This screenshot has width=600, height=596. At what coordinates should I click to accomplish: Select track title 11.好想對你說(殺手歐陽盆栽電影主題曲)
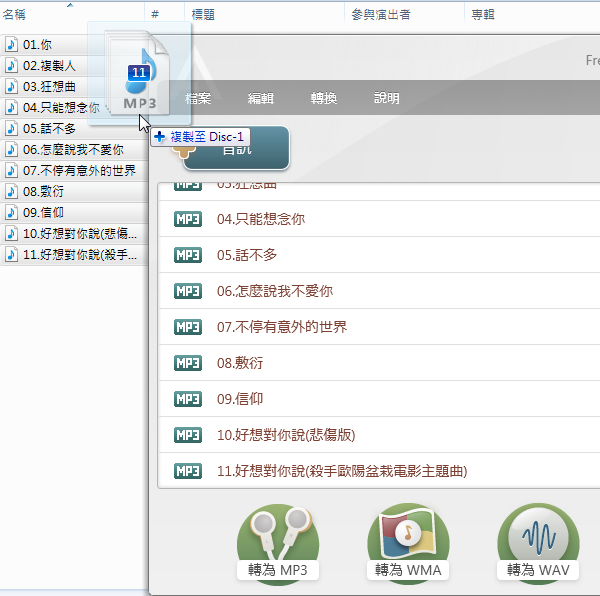(x=342, y=471)
